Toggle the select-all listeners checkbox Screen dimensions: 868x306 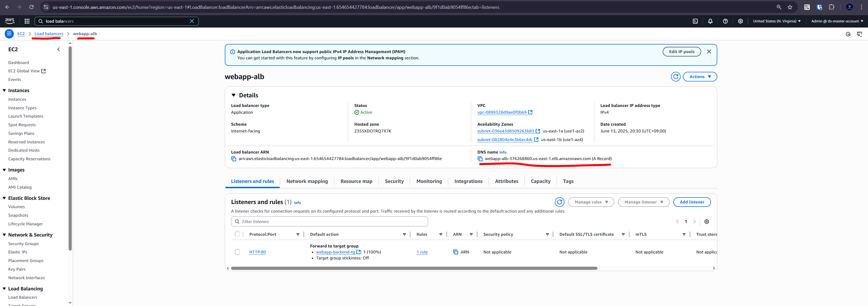coord(237,234)
